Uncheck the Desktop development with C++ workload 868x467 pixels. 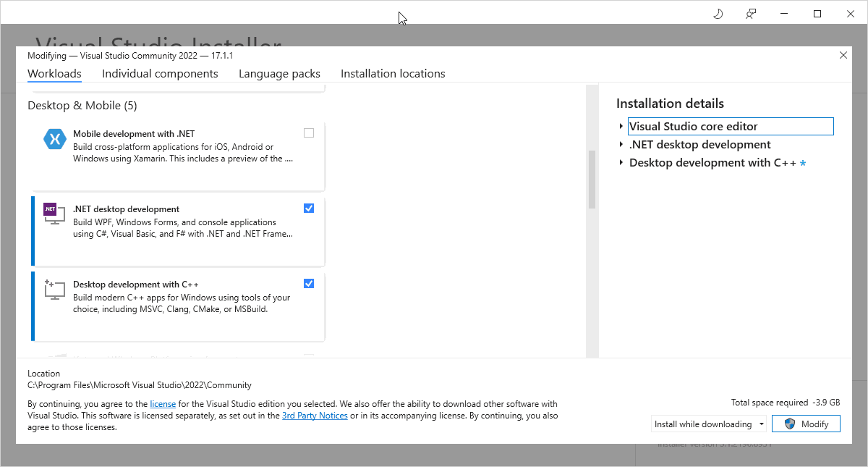coord(309,284)
